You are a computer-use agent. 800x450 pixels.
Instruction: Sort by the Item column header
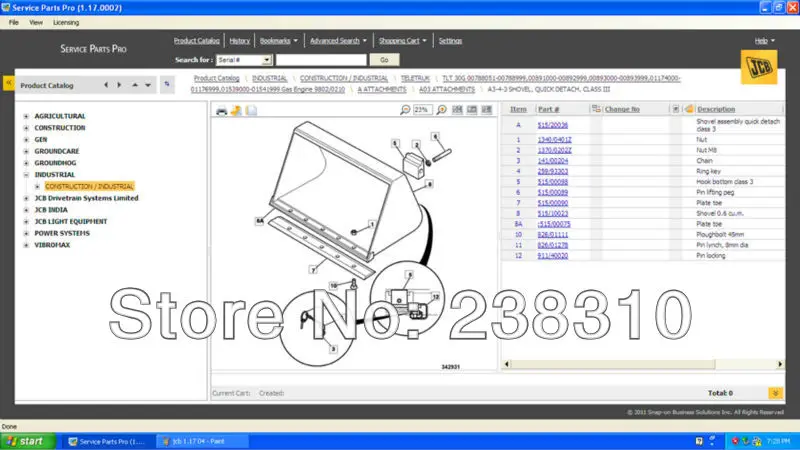518,109
